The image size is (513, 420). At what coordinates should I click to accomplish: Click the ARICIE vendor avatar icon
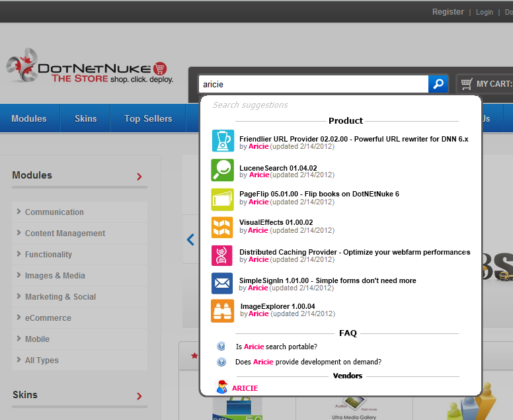click(222, 387)
